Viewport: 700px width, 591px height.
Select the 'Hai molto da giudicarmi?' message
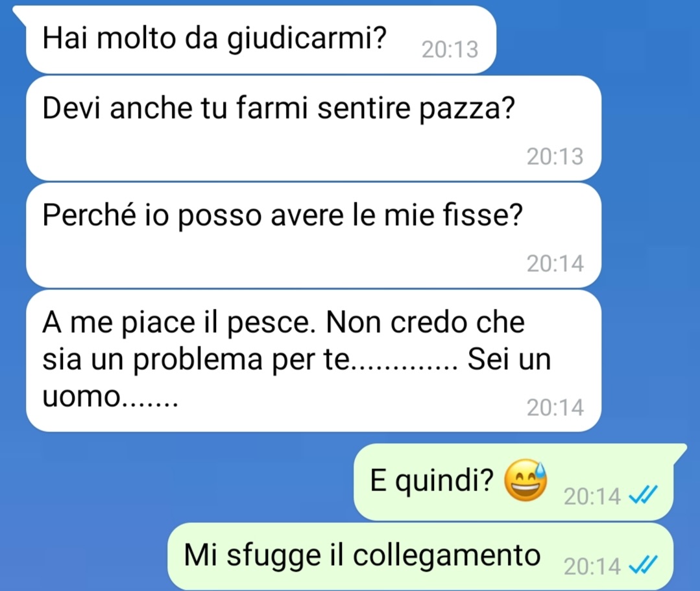pos(261,40)
